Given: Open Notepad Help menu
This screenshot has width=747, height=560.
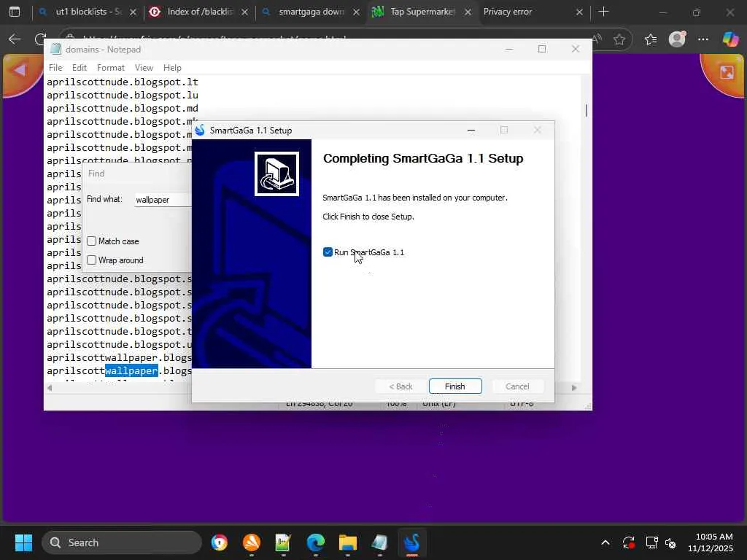Looking at the screenshot, I should pyautogui.click(x=172, y=68).
